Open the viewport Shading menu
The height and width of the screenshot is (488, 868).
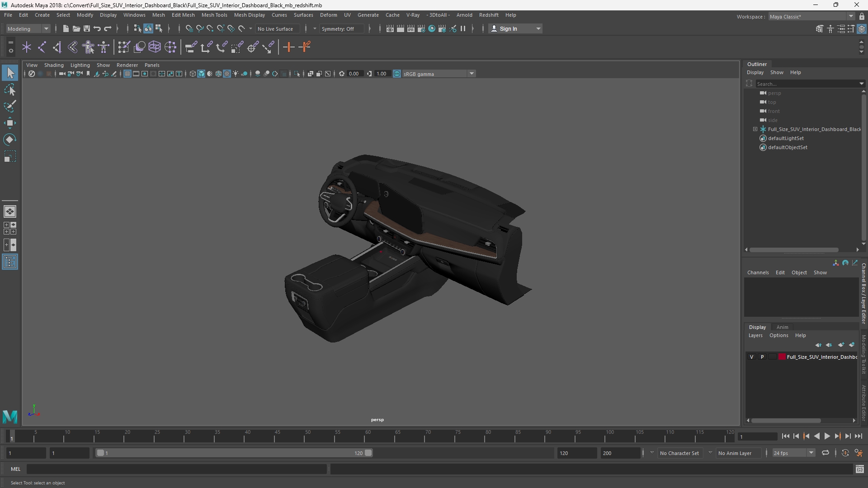[x=54, y=65]
